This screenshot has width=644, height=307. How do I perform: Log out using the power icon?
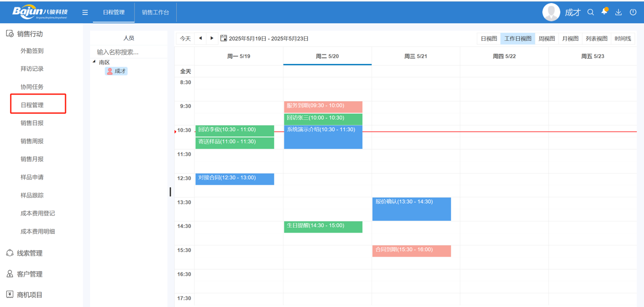[x=632, y=12]
